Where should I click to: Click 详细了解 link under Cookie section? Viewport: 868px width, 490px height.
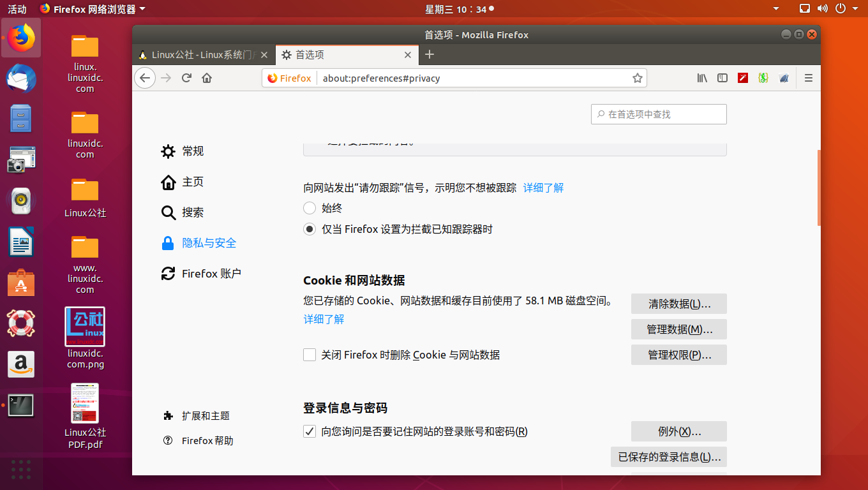(x=324, y=319)
